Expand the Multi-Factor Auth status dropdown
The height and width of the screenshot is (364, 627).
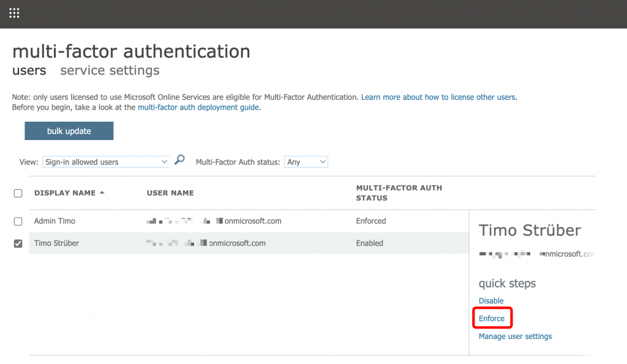pyautogui.click(x=306, y=162)
